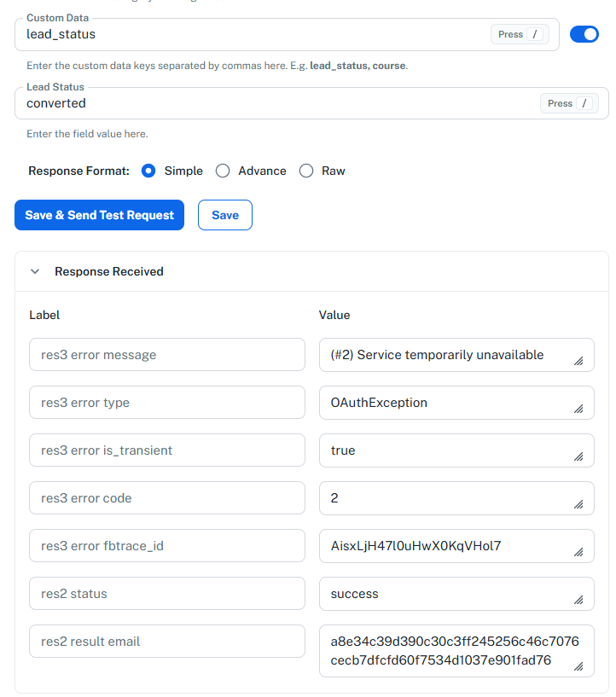Grab resize handle of 'success' value
This screenshot has height=697, width=616.
(x=578, y=600)
